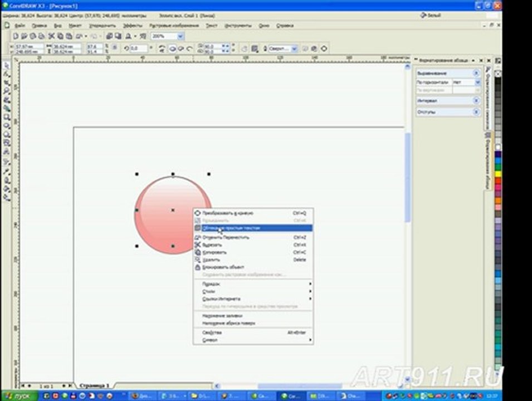The height and width of the screenshot is (401, 532).
Task: Select the Freehand tool in toolbox
Action: click(x=7, y=100)
